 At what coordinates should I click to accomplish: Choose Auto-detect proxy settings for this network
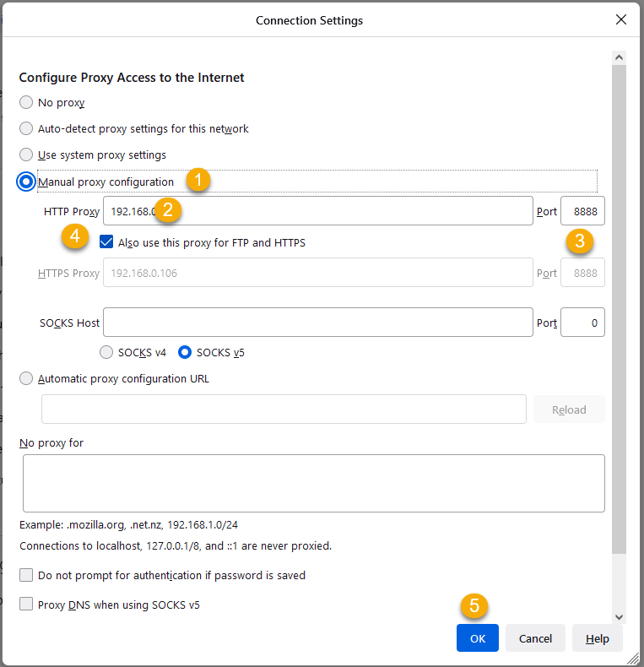27,129
